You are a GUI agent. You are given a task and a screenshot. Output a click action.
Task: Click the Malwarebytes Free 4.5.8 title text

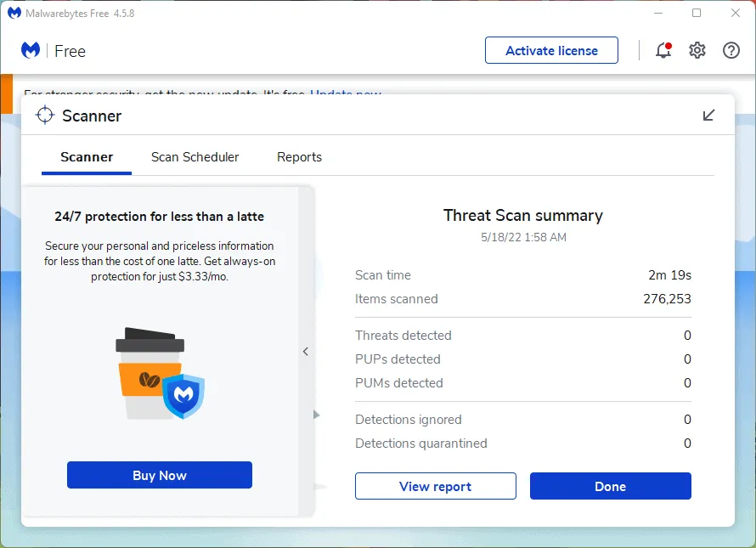(x=80, y=14)
